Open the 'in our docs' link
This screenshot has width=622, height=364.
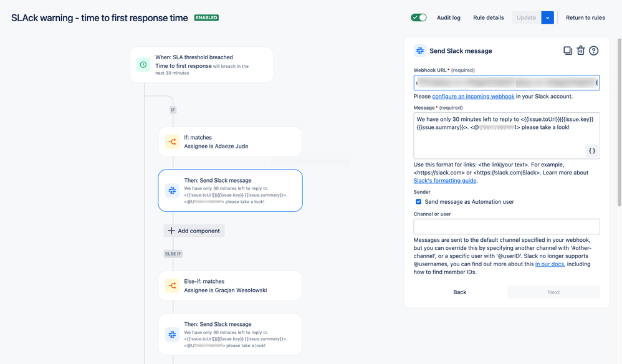pyautogui.click(x=550, y=264)
